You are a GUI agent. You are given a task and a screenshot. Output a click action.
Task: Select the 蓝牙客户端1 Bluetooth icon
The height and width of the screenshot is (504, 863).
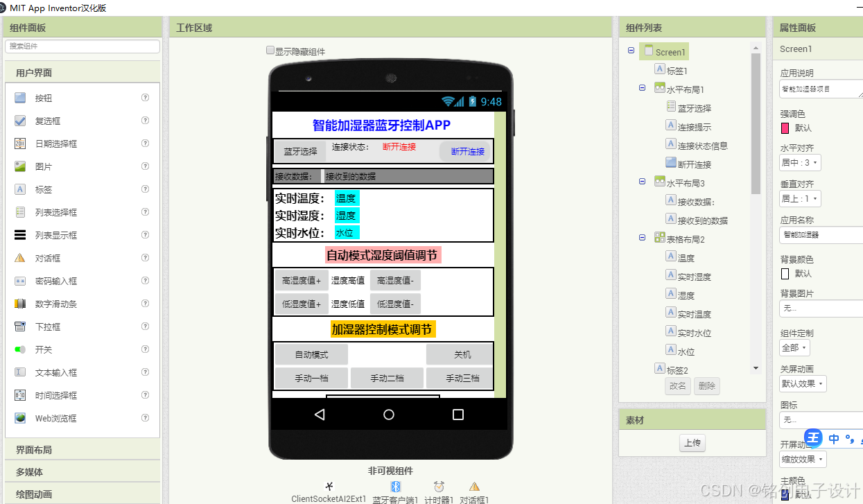[x=396, y=486]
